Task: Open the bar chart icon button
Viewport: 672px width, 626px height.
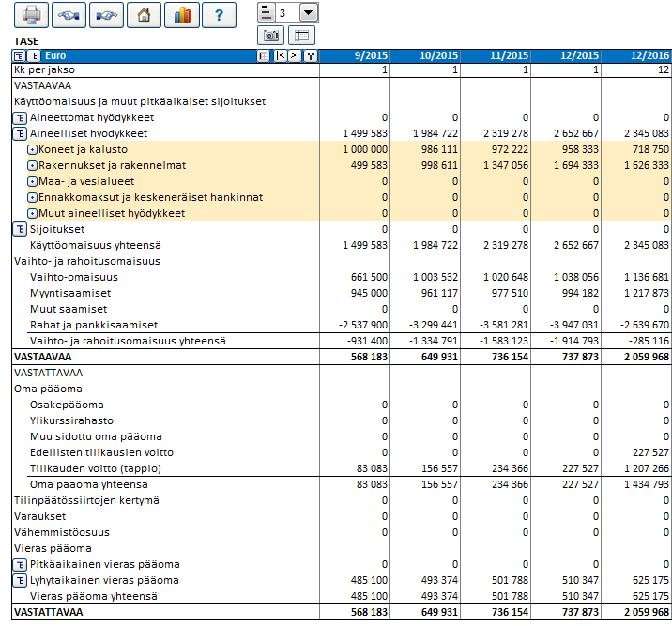Action: pos(182,15)
